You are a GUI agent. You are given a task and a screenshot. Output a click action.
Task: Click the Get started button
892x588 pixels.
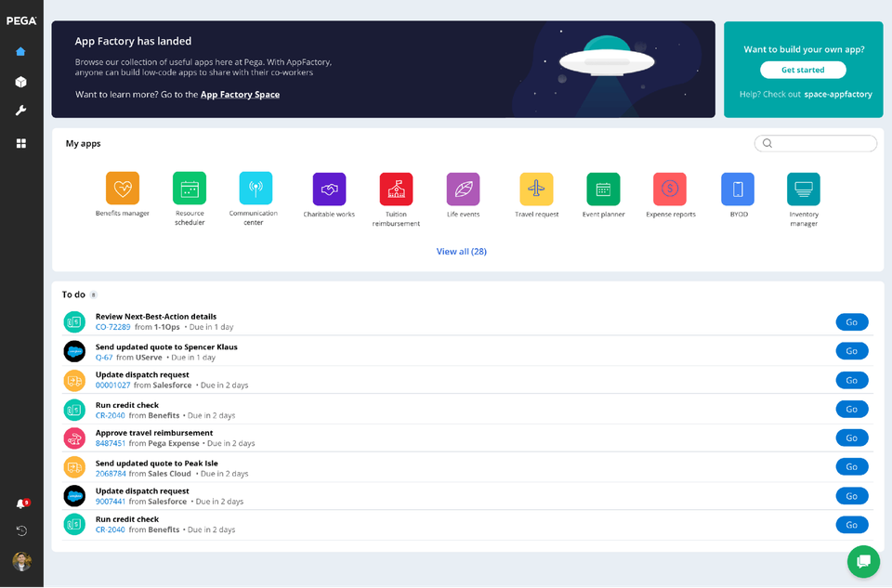[x=803, y=69]
